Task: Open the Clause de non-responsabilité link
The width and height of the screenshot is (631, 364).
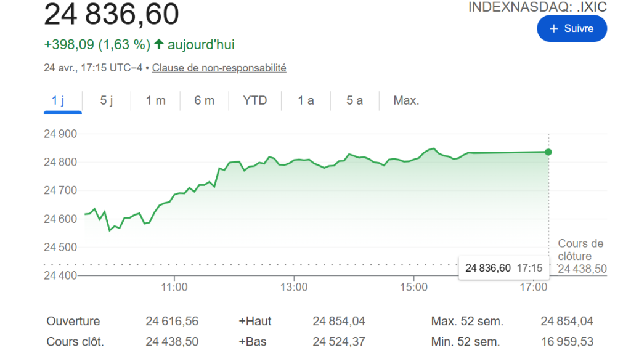Action: tap(219, 68)
